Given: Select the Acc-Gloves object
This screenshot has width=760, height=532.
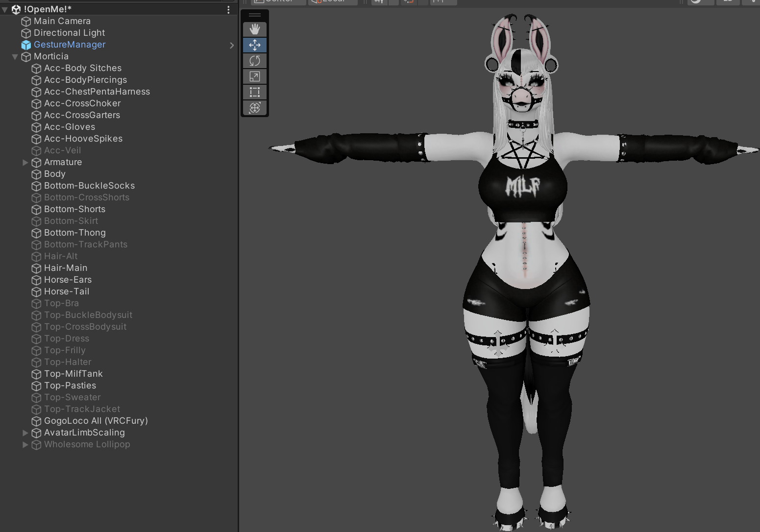Looking at the screenshot, I should click(x=70, y=127).
